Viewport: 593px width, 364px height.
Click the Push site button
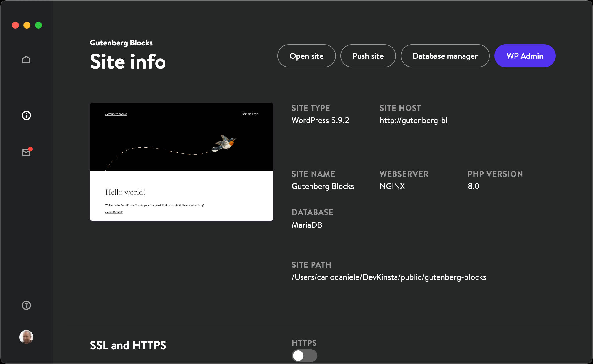(368, 56)
